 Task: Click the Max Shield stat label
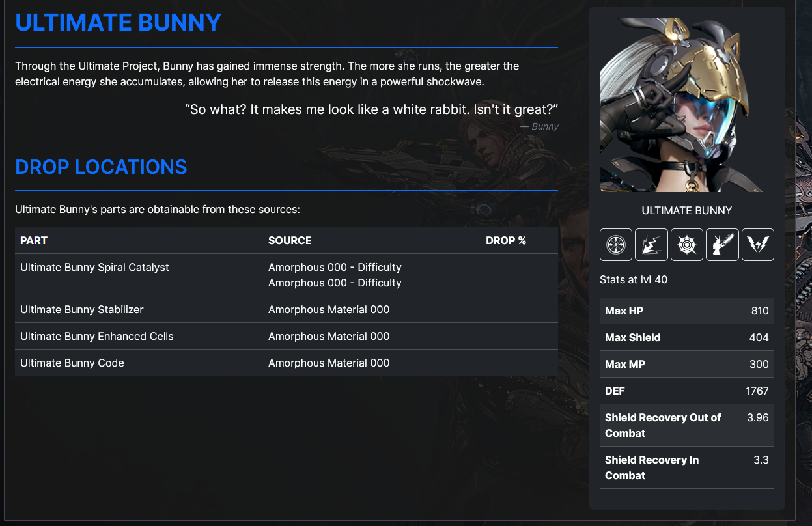click(x=632, y=337)
